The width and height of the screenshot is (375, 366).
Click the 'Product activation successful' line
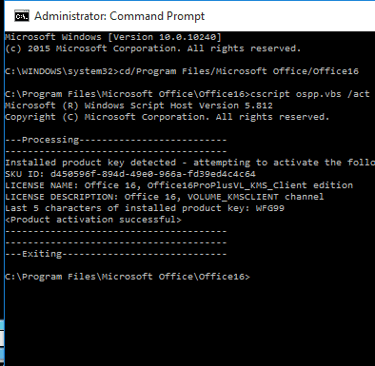point(93,220)
